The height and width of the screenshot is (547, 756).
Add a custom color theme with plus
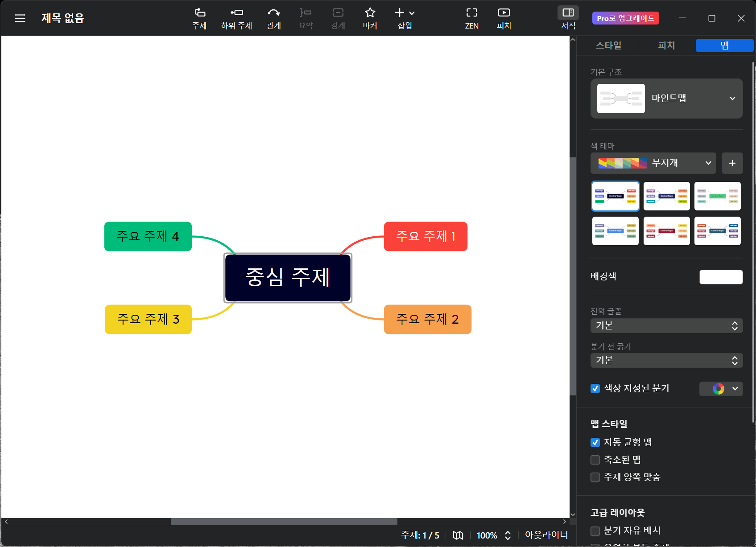(x=732, y=163)
